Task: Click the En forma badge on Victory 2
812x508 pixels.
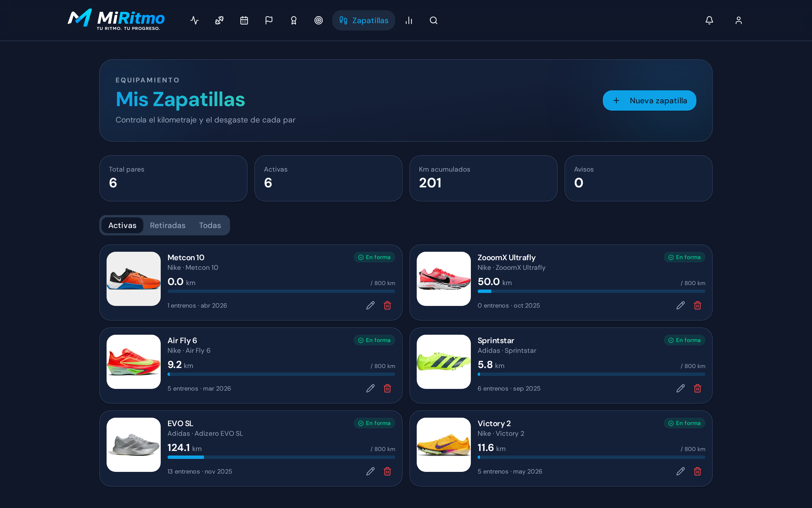Action: point(685,423)
